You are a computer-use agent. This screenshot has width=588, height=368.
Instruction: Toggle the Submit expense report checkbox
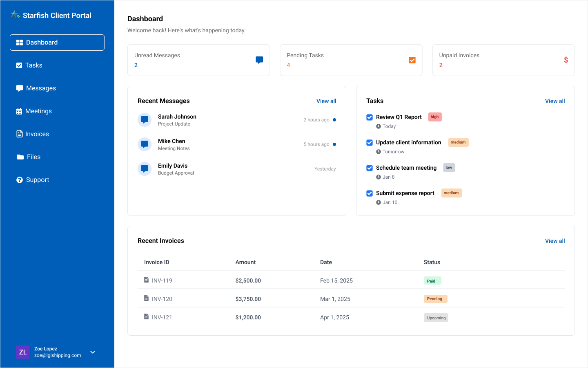pos(370,193)
